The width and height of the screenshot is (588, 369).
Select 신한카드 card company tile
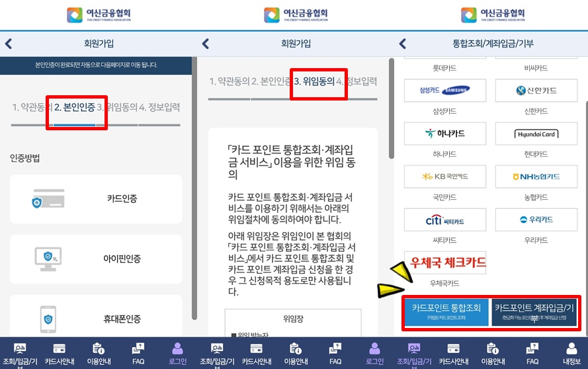point(536,91)
